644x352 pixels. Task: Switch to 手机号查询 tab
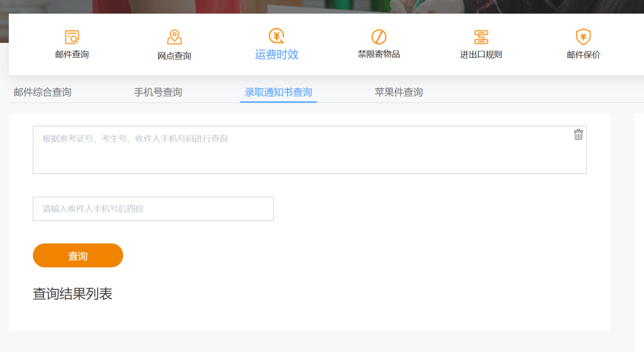tap(158, 92)
